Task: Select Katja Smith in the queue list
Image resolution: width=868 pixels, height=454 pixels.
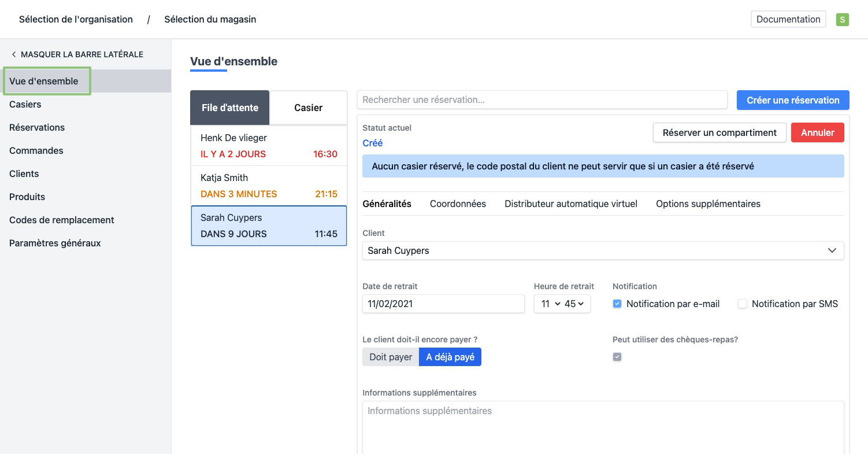Action: tap(269, 186)
